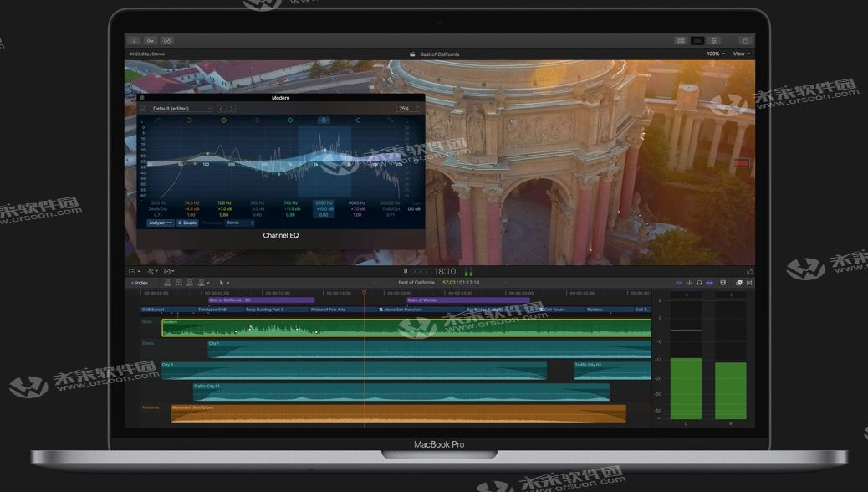Screen dimensions: 868x492
Task: Open the viewer display options dropdown
Action: pyautogui.click(x=135, y=271)
